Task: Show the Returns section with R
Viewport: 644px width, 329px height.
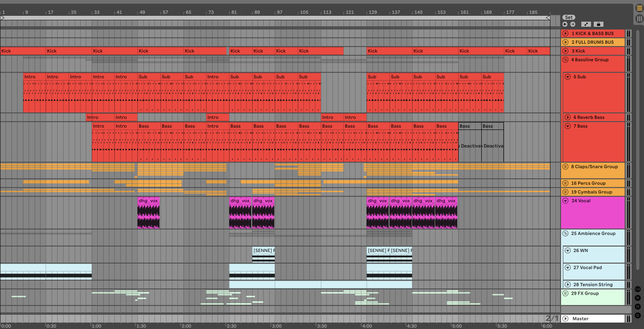Action: [638, 298]
